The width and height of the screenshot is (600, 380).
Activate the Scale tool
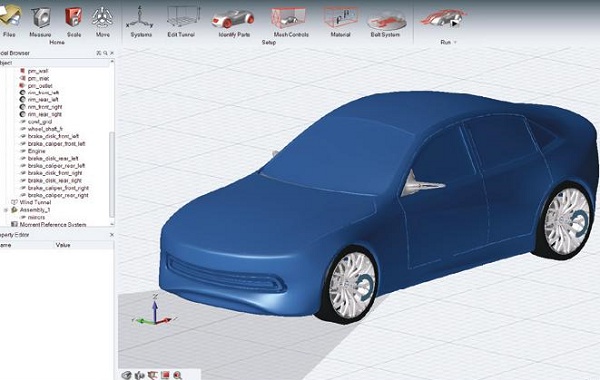74,20
